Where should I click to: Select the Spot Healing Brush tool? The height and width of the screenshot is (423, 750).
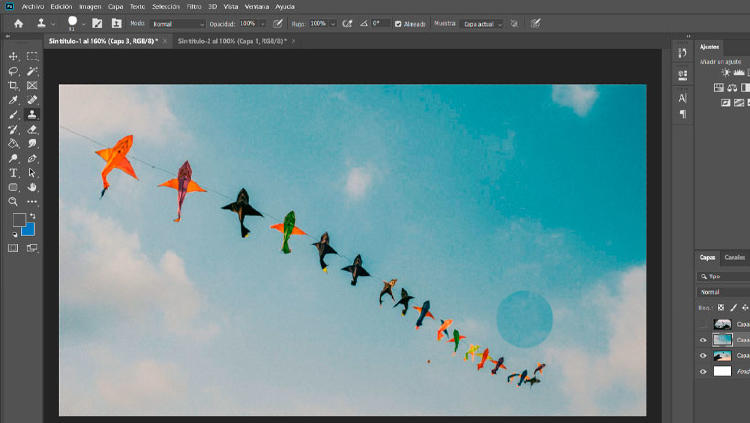32,100
